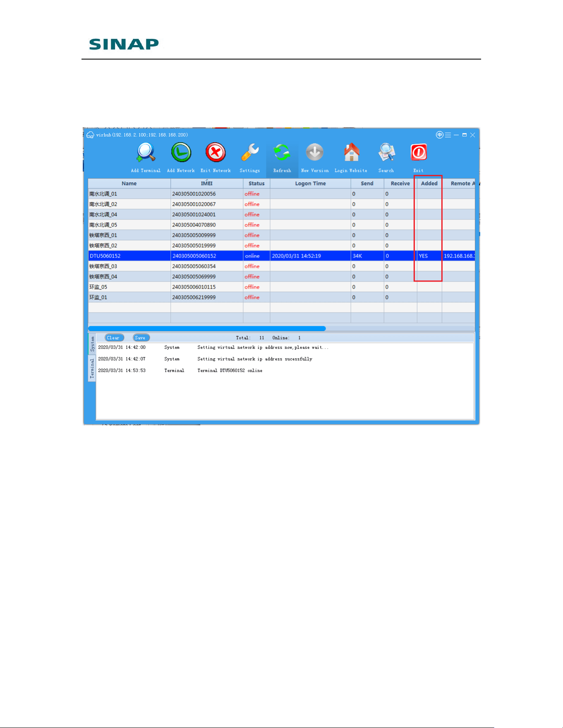Click the Send column header
The width and height of the screenshot is (563, 728).
[x=367, y=184]
